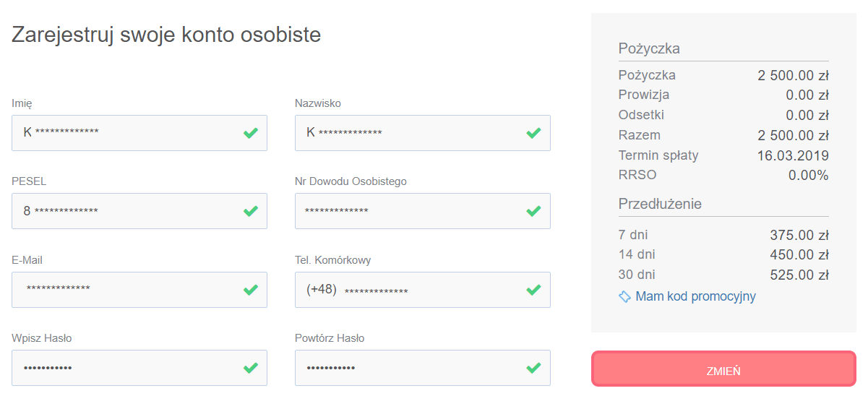Click the green checkmark in E-Mail field
The height and width of the screenshot is (404, 868).
click(x=250, y=290)
